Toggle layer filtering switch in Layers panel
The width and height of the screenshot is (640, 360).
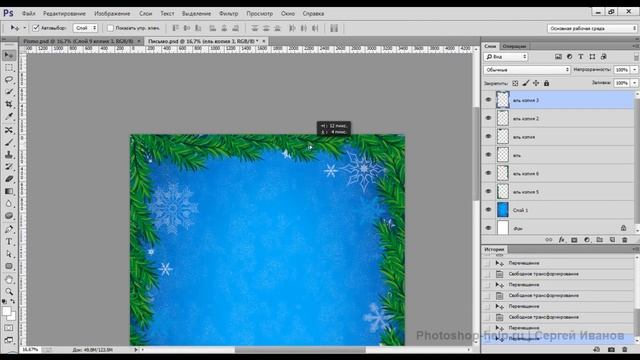click(x=636, y=57)
